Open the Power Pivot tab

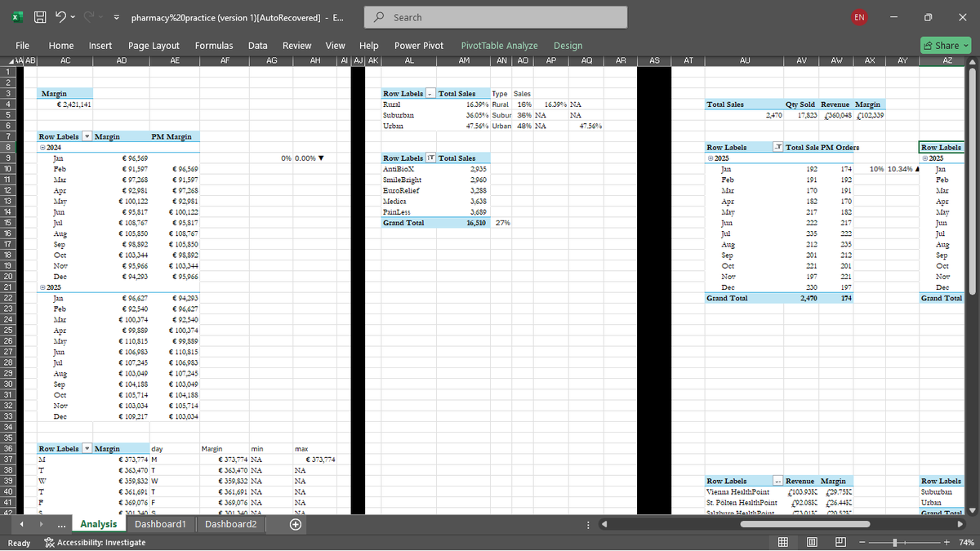419,46
